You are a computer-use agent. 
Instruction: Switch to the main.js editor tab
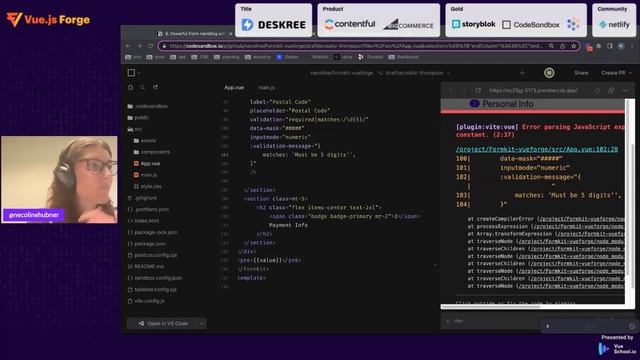267,88
